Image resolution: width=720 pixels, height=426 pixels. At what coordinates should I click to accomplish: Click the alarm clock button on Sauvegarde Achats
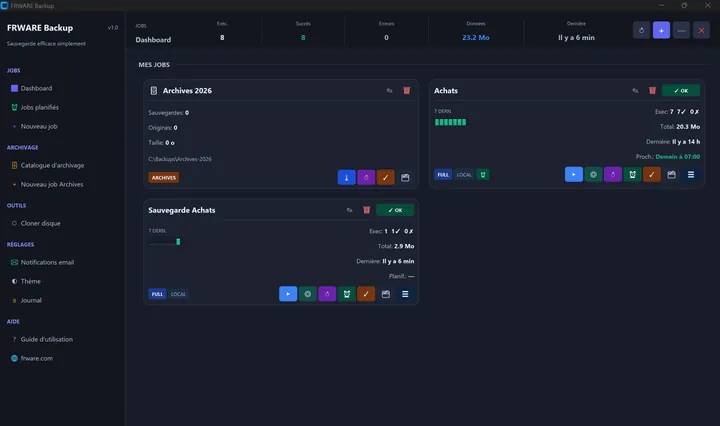(347, 294)
